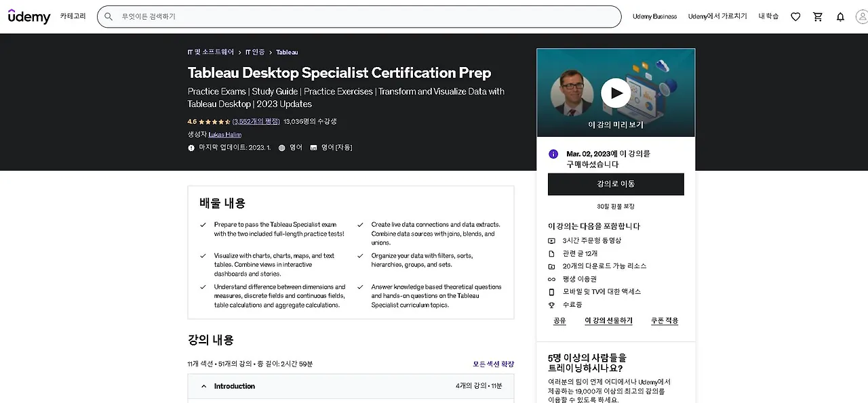The height and width of the screenshot is (403, 868).
Task: Click checkmark beside Create live data connections
Action: [x=360, y=225]
